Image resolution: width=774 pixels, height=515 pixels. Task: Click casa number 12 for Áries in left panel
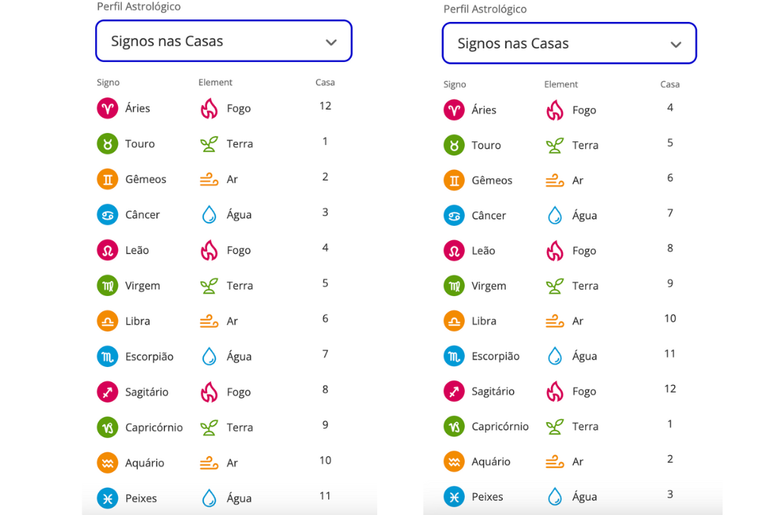[325, 106]
